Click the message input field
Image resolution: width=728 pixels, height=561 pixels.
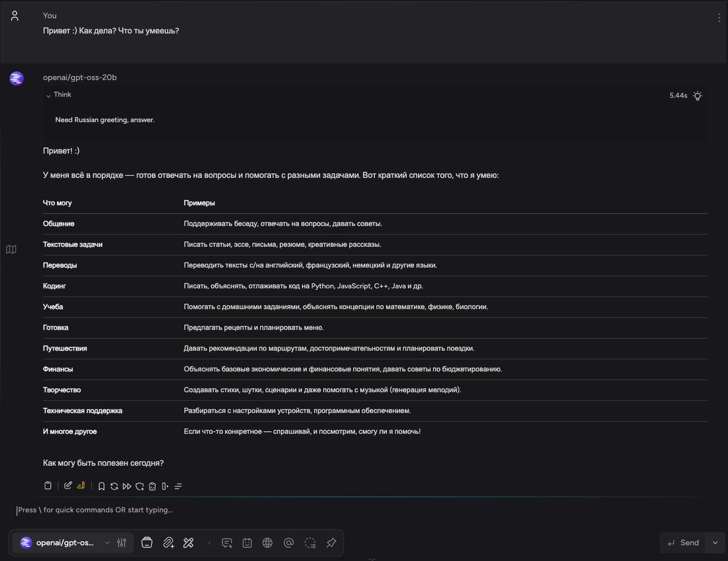355,510
